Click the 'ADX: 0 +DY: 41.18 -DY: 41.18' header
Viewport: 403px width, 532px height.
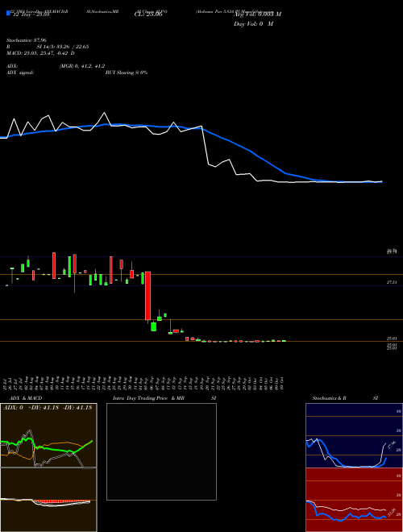pos(48,408)
